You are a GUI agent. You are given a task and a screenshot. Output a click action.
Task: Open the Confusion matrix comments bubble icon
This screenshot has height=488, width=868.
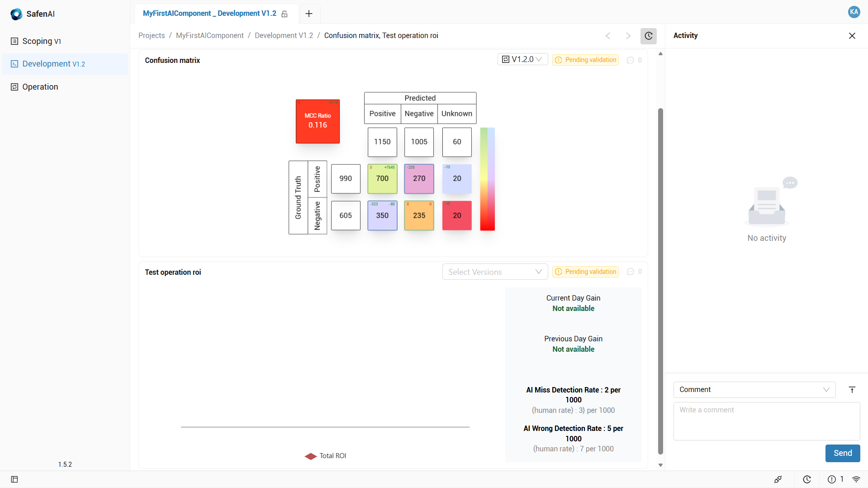(630, 60)
